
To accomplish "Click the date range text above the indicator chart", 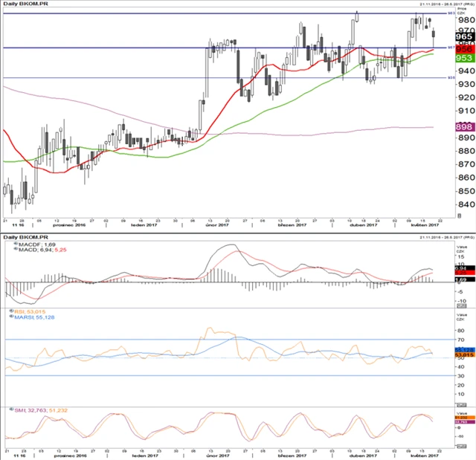I will tap(447, 237).
